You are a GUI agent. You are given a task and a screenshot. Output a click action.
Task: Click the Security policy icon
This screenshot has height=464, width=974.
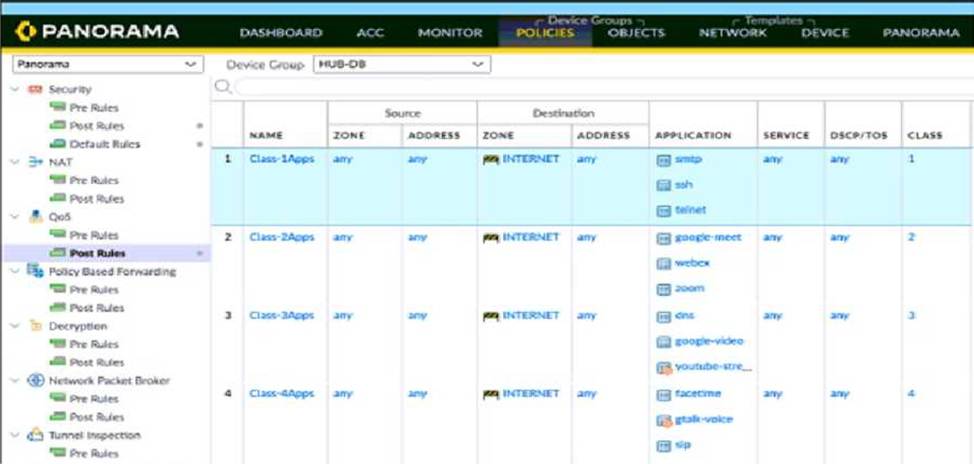35,89
